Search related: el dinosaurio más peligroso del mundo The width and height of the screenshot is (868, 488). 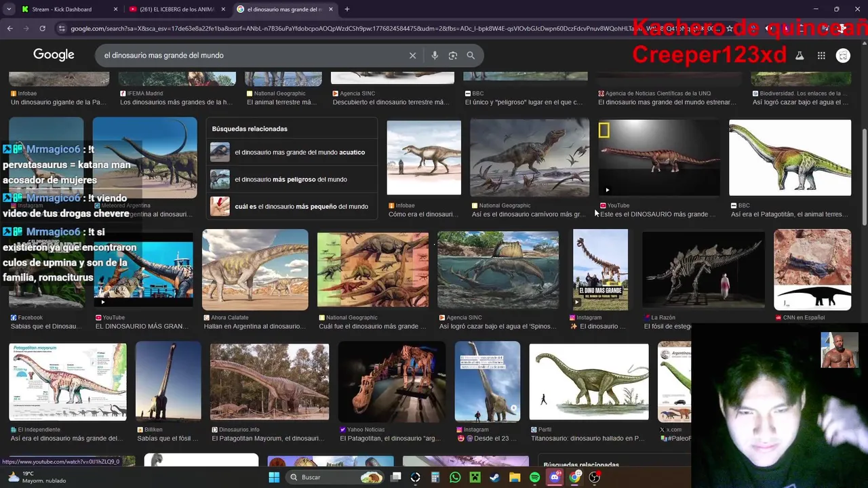point(292,180)
